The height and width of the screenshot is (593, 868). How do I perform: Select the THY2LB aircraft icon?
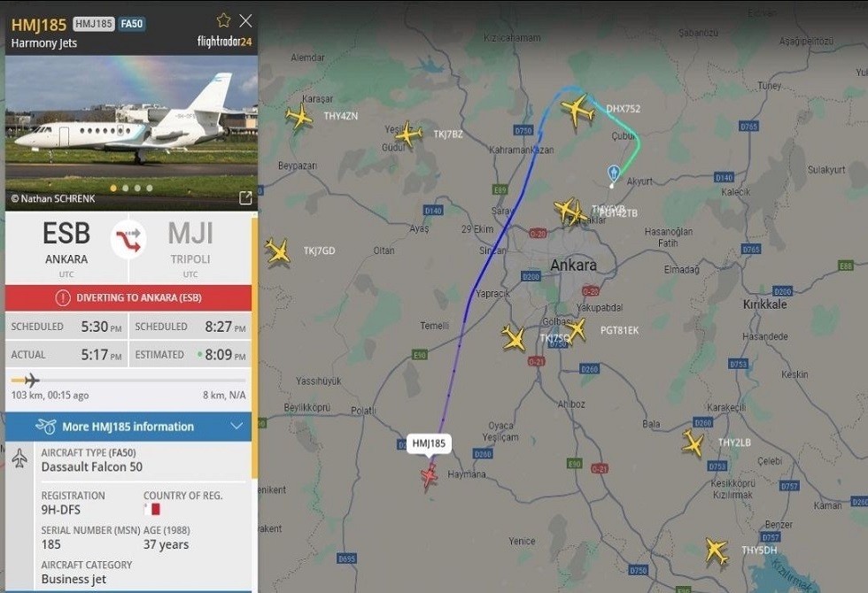[x=693, y=443]
